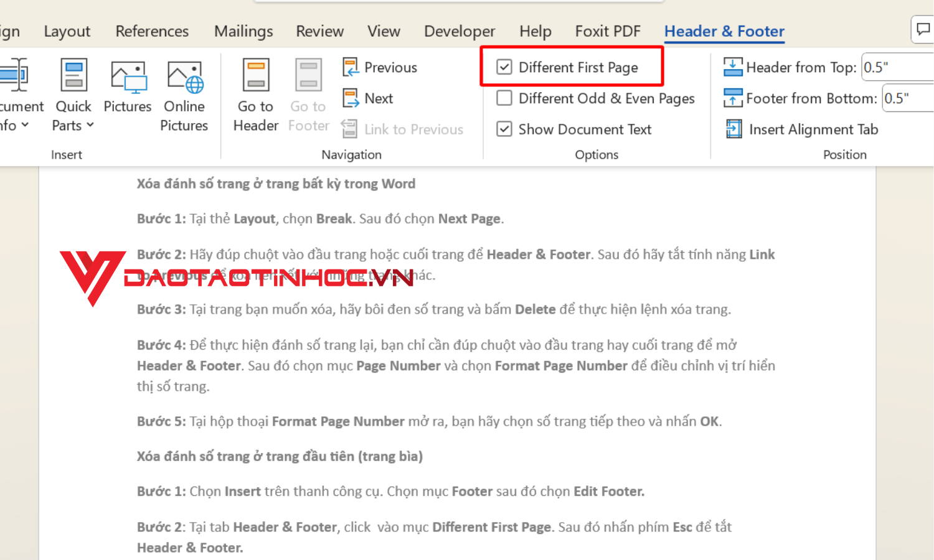The image size is (934, 560).
Task: Enable Different Odd & Even Pages
Action: point(504,98)
